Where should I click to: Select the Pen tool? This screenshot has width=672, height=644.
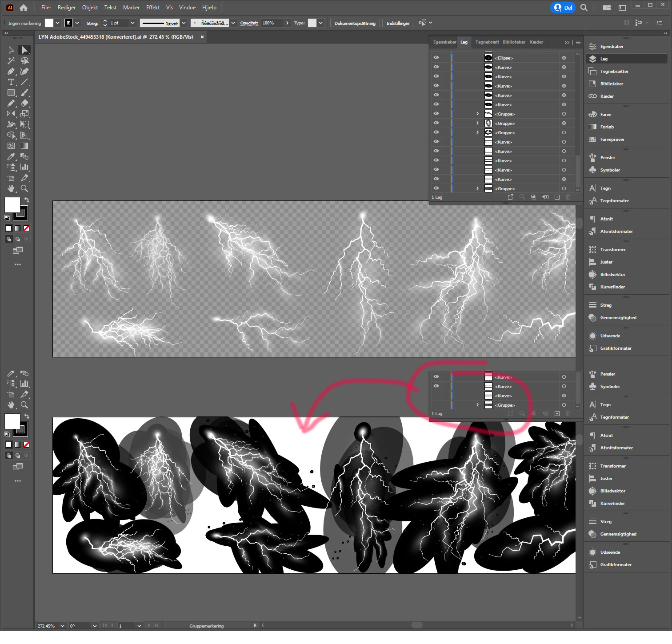click(x=11, y=72)
